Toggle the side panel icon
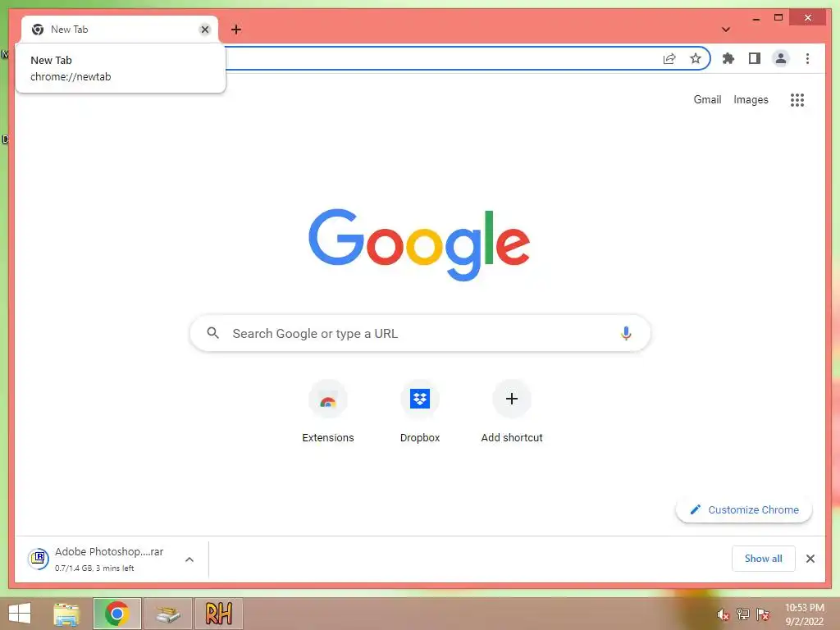The width and height of the screenshot is (840, 630). click(x=755, y=58)
